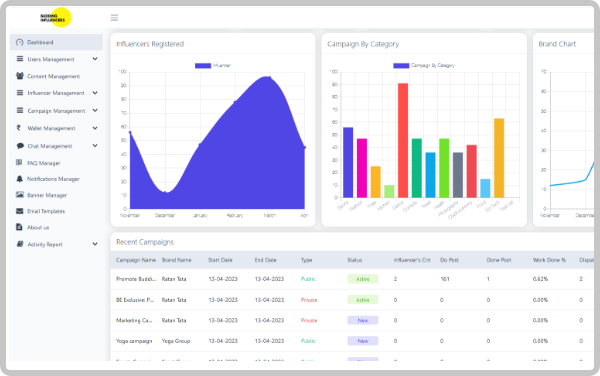This screenshot has width=600, height=376.
Task: Toggle the hamburger menu icon
Action: pyautogui.click(x=114, y=18)
